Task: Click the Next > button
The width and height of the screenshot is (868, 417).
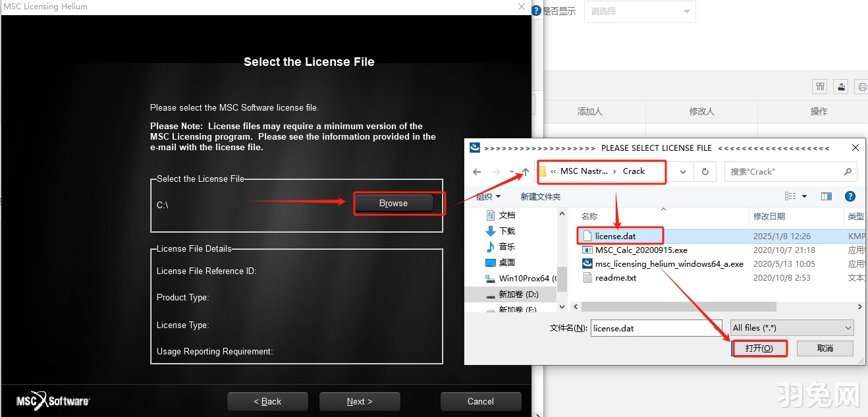Action: (x=360, y=401)
